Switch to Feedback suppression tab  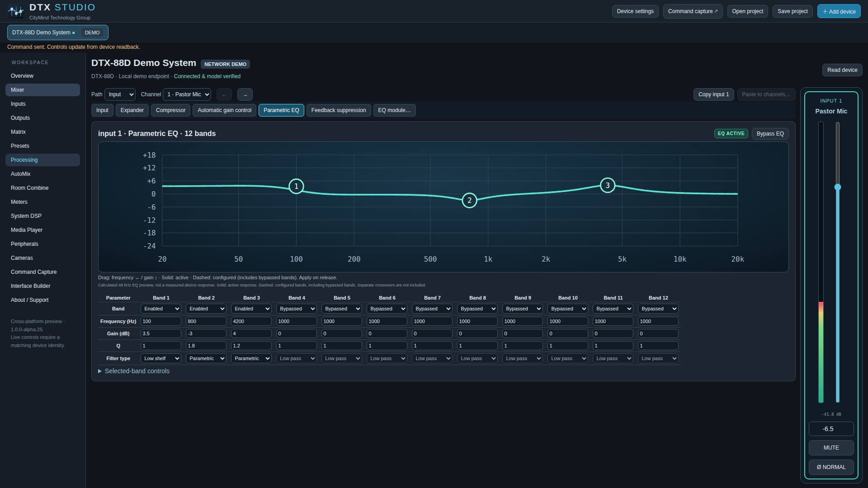(x=339, y=110)
